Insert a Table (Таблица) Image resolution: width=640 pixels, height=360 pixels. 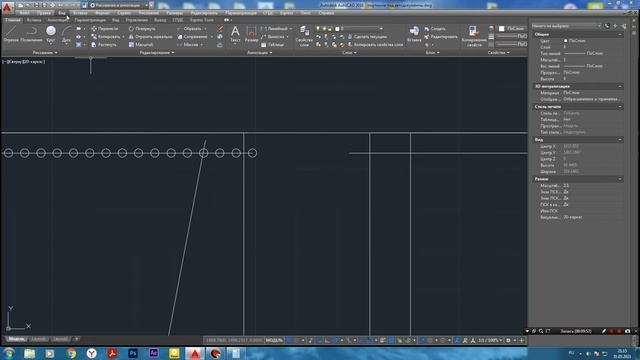tap(272, 44)
